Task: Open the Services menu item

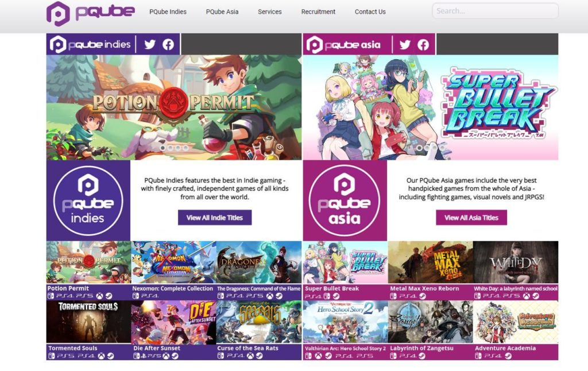Action: (x=270, y=11)
